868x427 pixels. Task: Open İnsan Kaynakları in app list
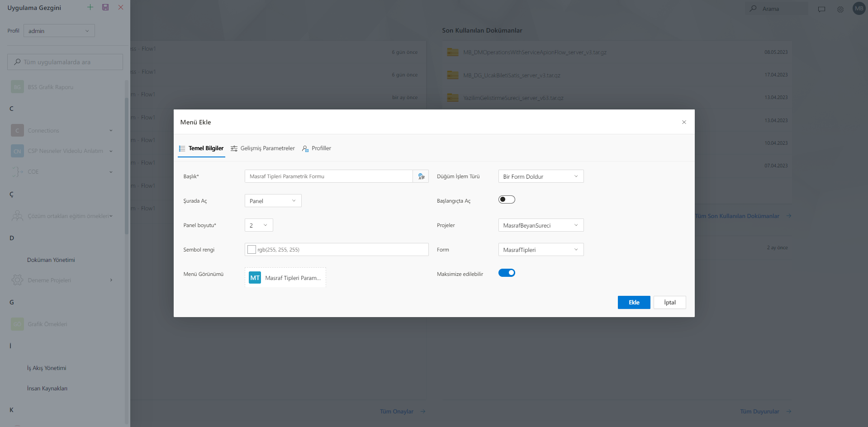pos(47,389)
